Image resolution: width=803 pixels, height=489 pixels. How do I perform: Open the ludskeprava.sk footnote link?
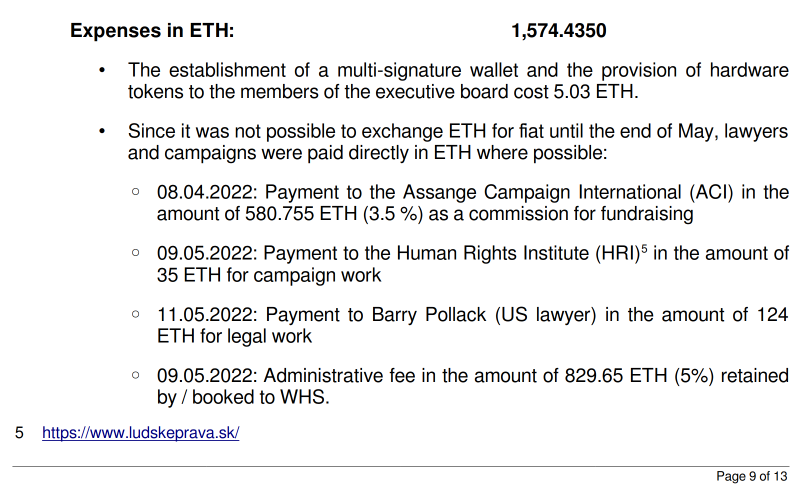point(140,434)
